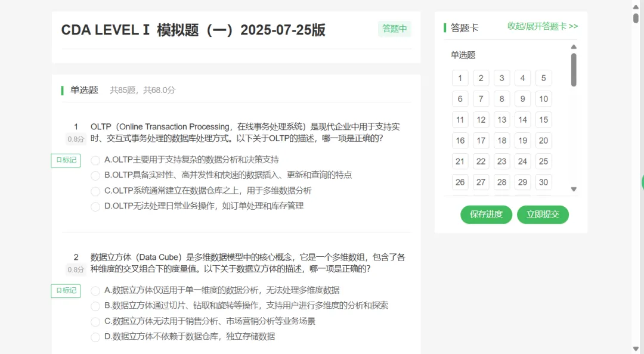This screenshot has width=644, height=354.
Task: Jump to question 9 in answer card
Action: point(522,99)
